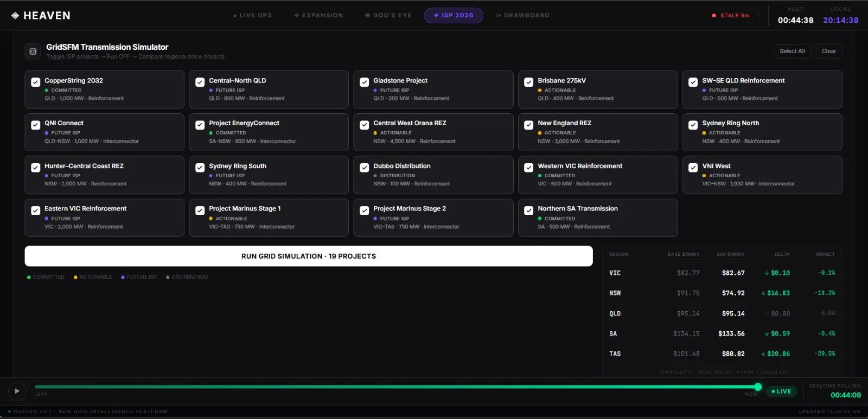Click the TAS region row label
This screenshot has width=868, height=419.
pyautogui.click(x=615, y=354)
